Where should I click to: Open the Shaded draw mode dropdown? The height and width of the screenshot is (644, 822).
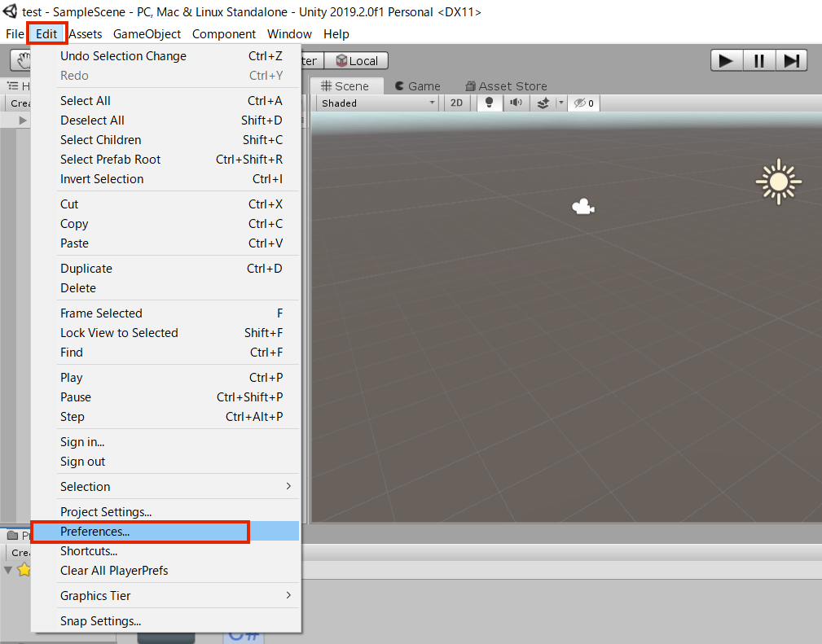379,103
